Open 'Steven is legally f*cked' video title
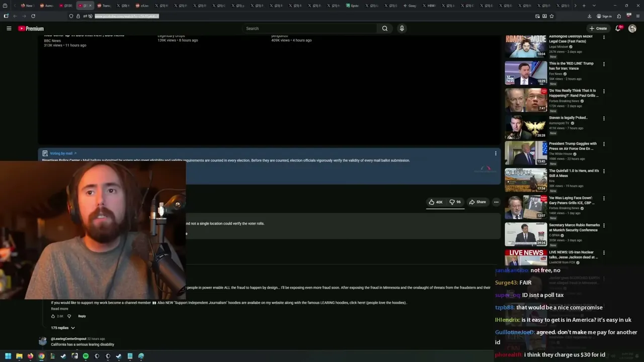 tap(569, 118)
